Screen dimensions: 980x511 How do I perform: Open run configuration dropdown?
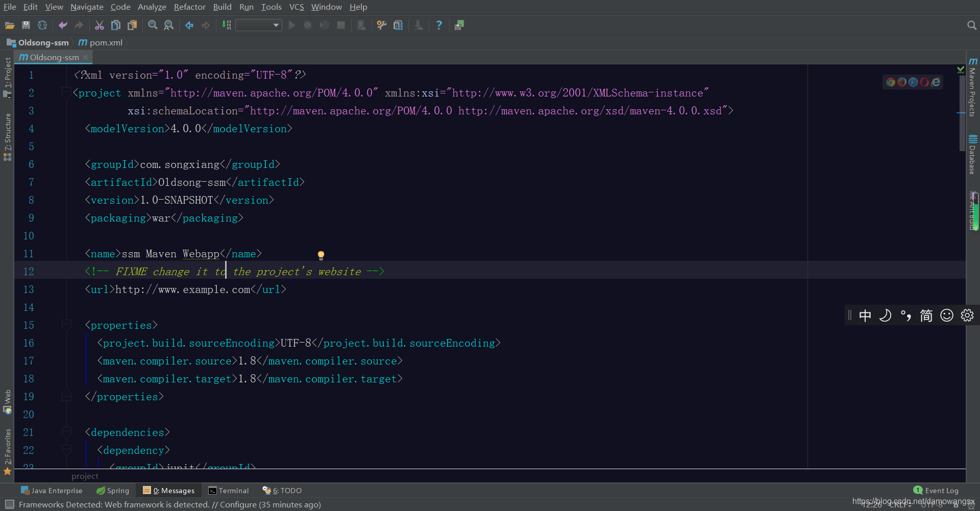259,25
